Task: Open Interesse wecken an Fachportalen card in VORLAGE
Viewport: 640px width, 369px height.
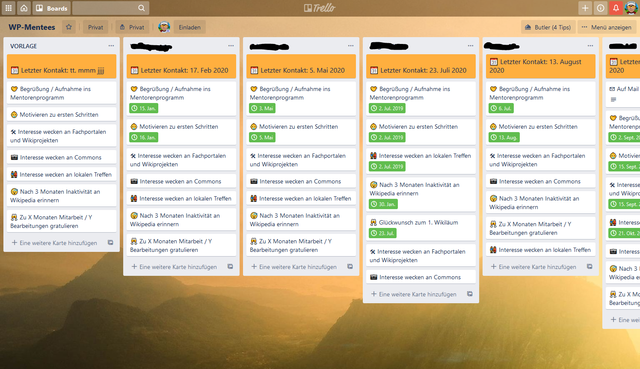Action: tap(62, 136)
